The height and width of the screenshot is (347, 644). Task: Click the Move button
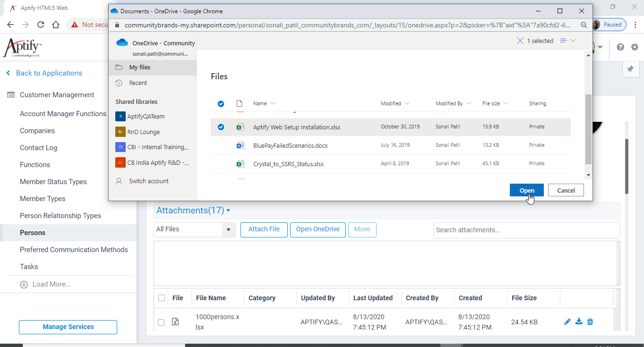(362, 229)
